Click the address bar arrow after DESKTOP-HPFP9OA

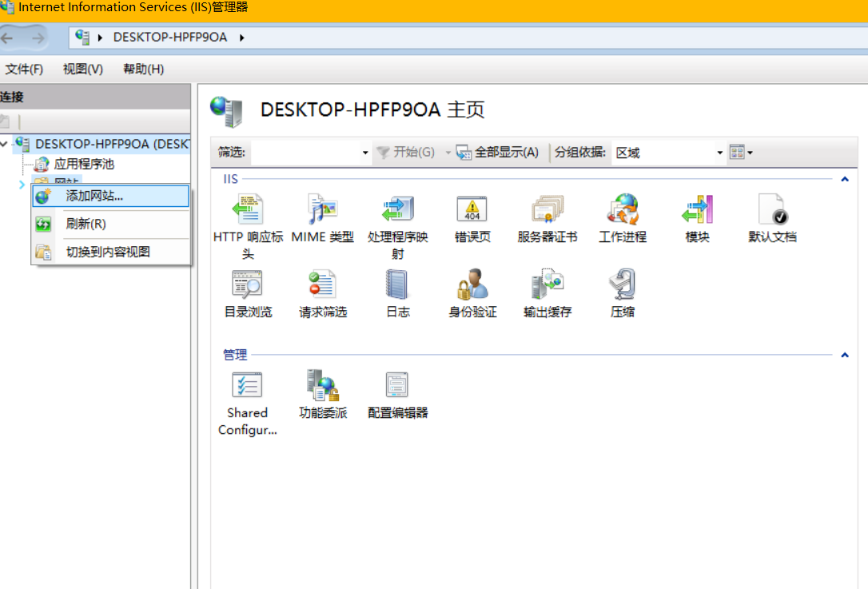pos(242,38)
